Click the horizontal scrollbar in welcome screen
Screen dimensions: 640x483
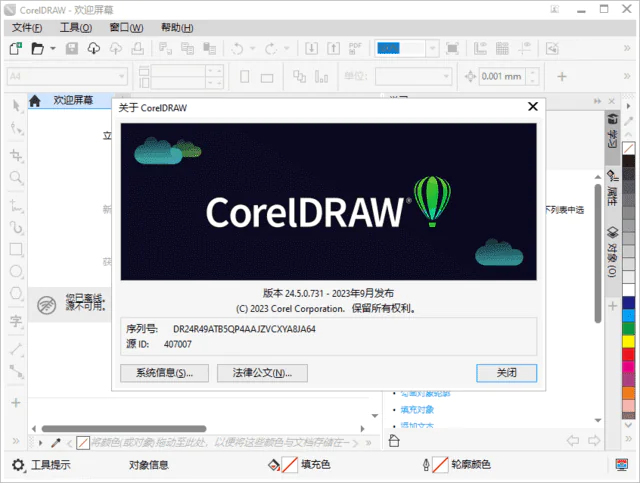click(124, 429)
